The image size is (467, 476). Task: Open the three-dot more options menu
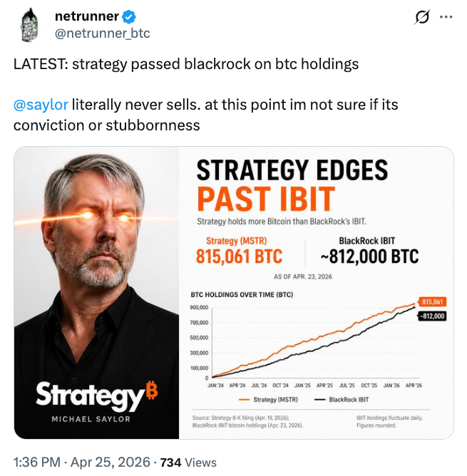tap(446, 17)
